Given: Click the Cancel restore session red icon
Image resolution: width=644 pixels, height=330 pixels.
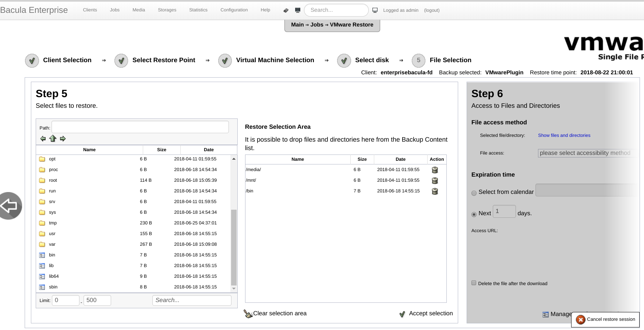Looking at the screenshot, I should (x=581, y=319).
